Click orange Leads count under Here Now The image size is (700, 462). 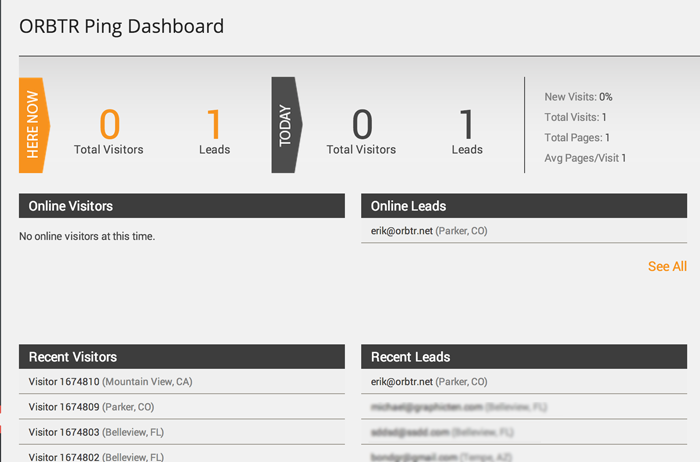click(x=214, y=124)
